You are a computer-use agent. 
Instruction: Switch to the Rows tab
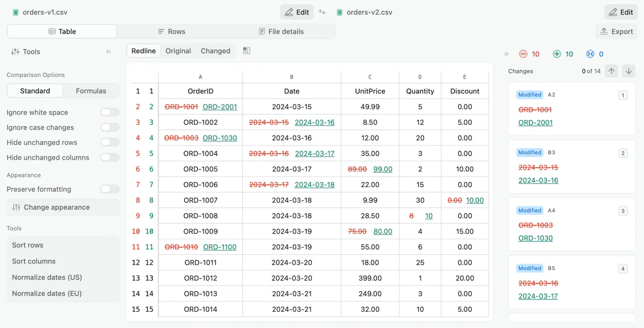click(172, 32)
